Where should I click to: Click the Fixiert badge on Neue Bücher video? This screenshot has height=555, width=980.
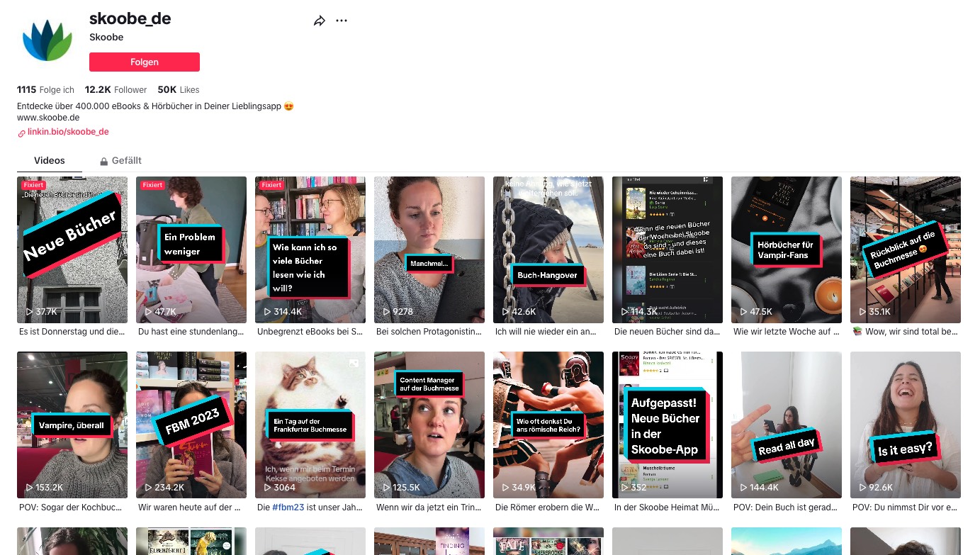(33, 185)
